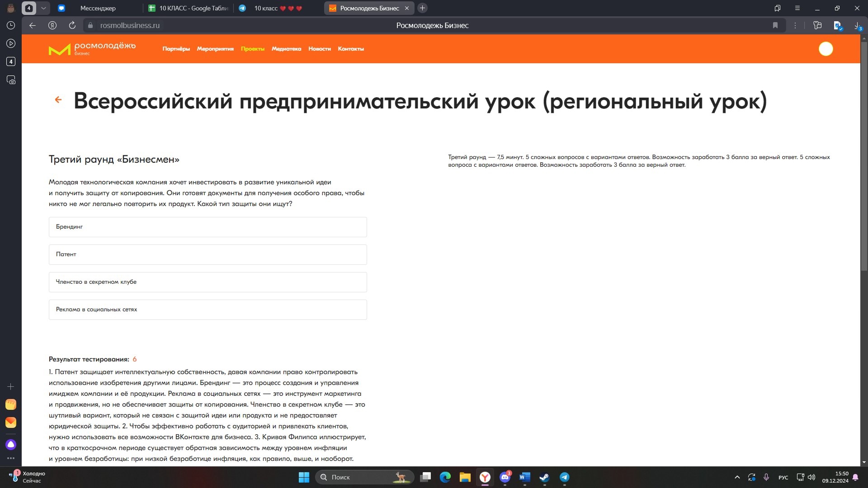
Task: Open Медиатека in the site menu
Action: (x=286, y=49)
